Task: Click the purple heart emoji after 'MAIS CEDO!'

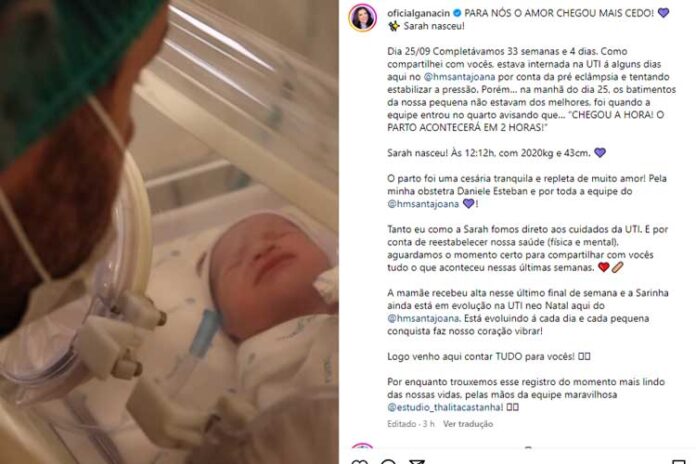Action: 663,13
